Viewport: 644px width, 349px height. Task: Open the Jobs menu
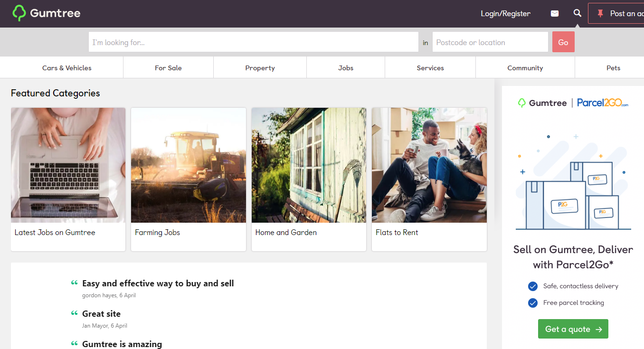tap(346, 68)
